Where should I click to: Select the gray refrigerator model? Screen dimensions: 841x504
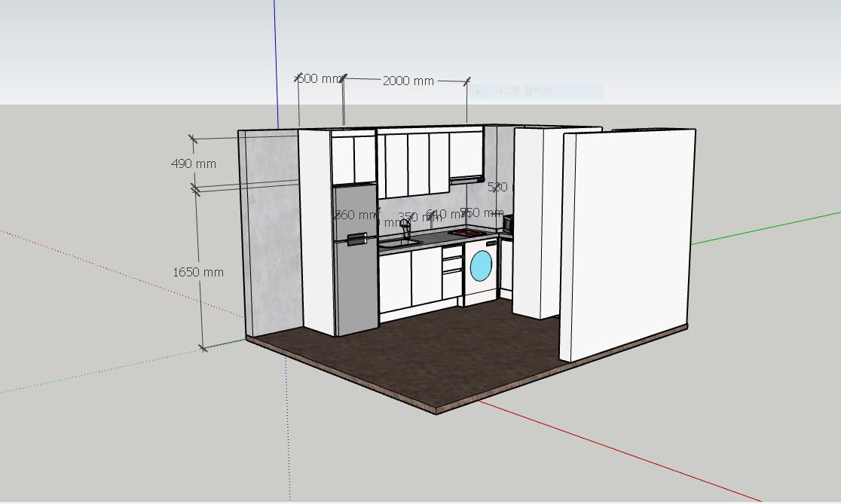[x=356, y=259]
